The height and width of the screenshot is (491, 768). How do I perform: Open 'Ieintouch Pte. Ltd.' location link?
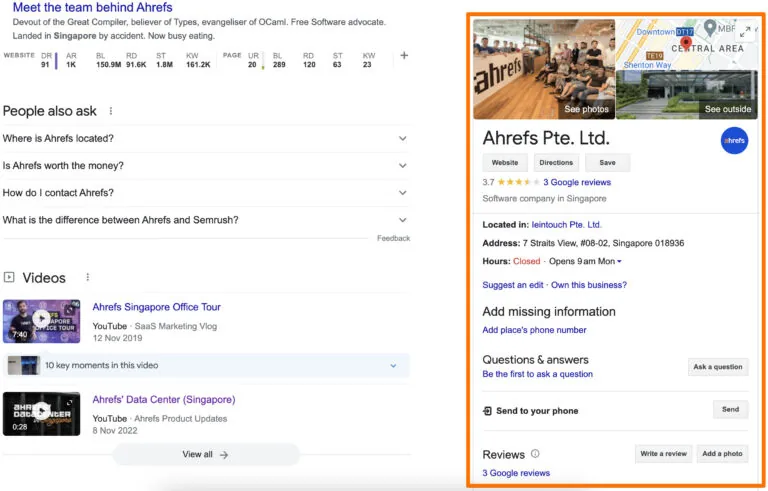[567, 225]
